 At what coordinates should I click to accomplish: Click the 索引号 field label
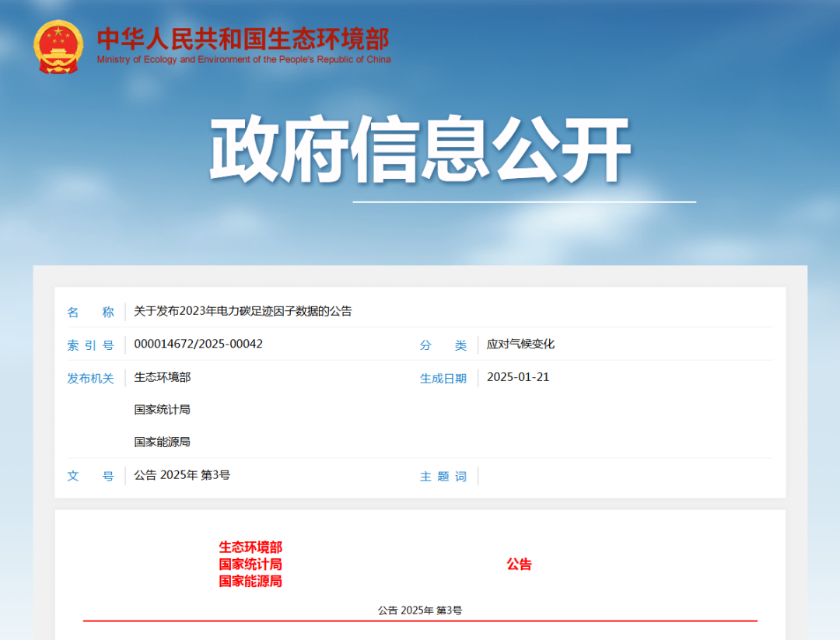[90, 345]
